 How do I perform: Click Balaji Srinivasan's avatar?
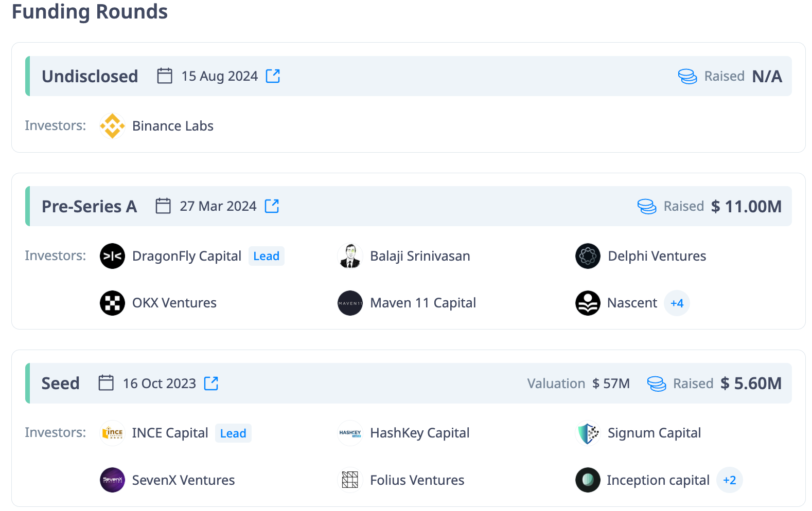click(350, 256)
